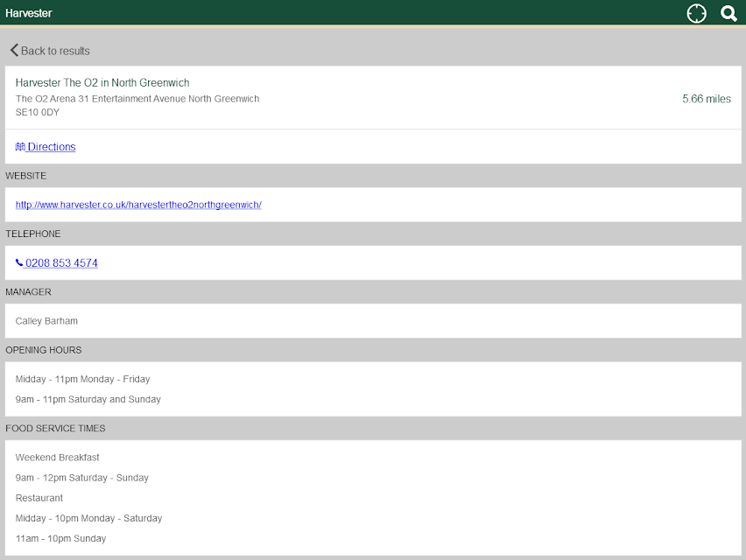The image size is (746, 560).
Task: Click the WEBSITE section label
Action: click(x=25, y=176)
